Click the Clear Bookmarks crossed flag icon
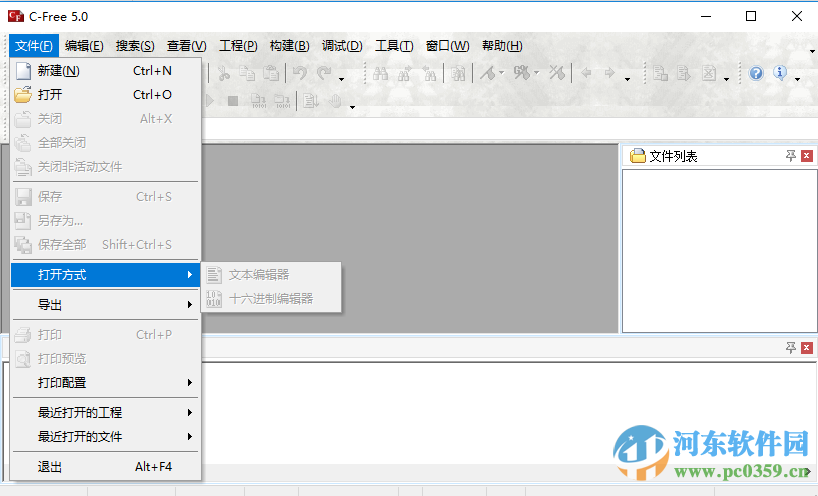The image size is (818, 496). pos(557,74)
